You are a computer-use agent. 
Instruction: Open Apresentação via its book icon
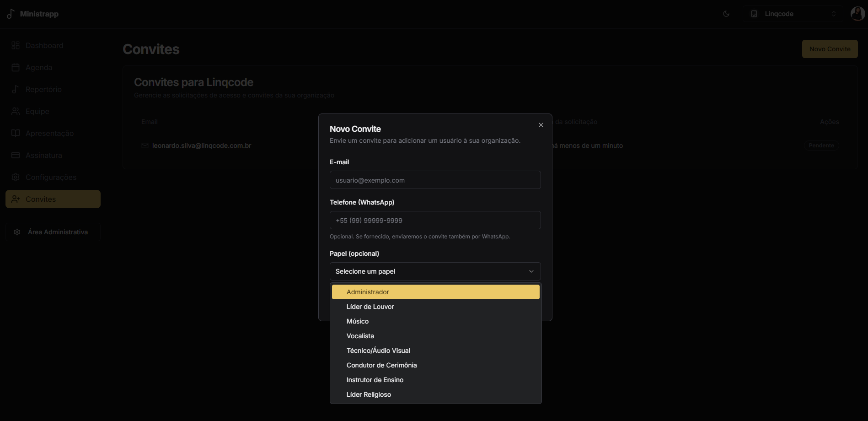point(15,133)
